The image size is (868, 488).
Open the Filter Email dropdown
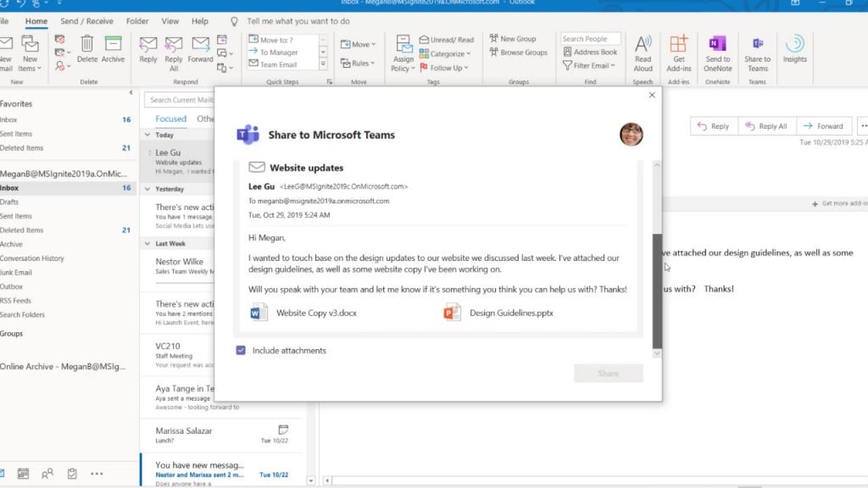[x=589, y=65]
